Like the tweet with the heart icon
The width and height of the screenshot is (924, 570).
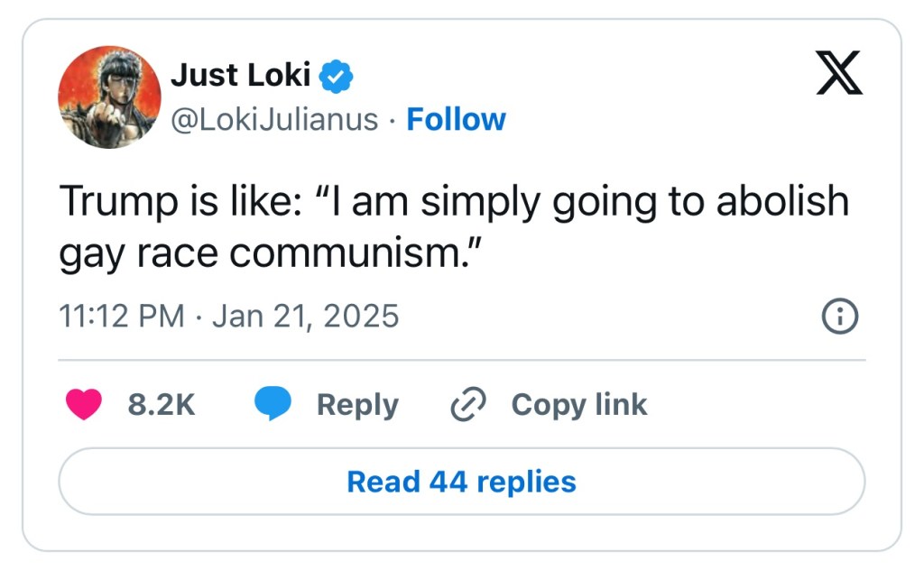[x=84, y=405]
